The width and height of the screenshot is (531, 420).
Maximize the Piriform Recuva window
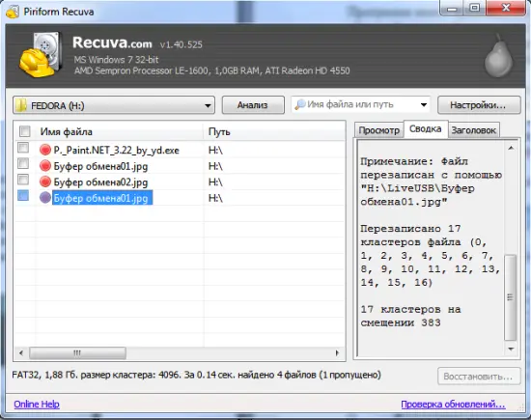(x=475, y=8)
